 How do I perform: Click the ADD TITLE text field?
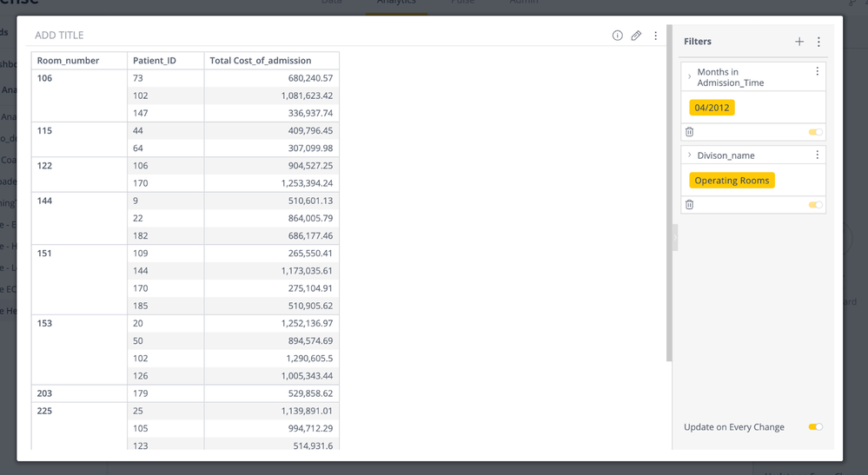pos(60,36)
